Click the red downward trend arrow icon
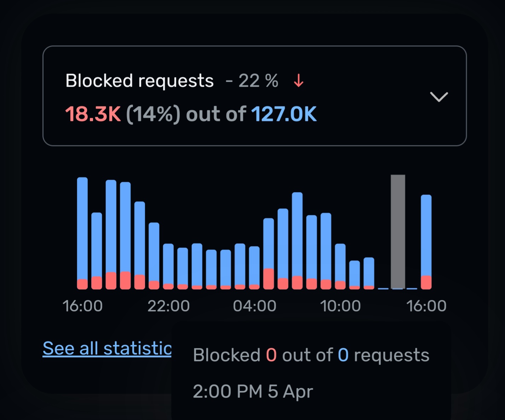This screenshot has width=505, height=420. click(x=298, y=81)
